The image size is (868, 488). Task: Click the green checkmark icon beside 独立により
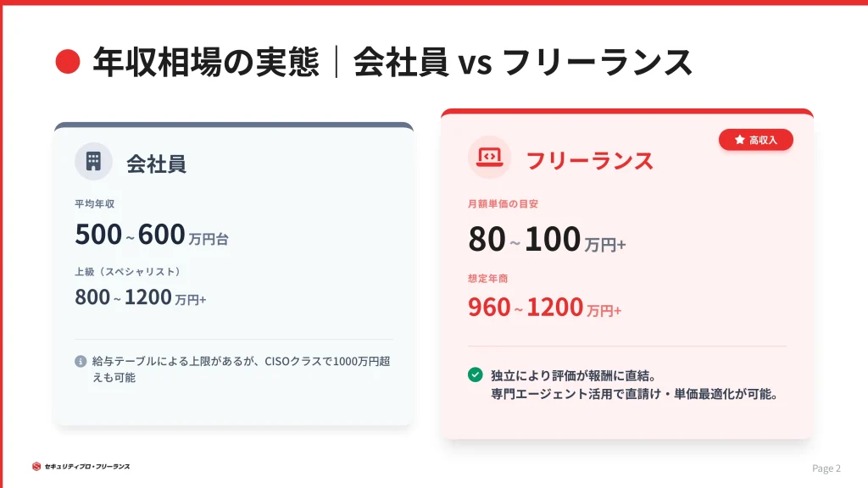(x=475, y=374)
